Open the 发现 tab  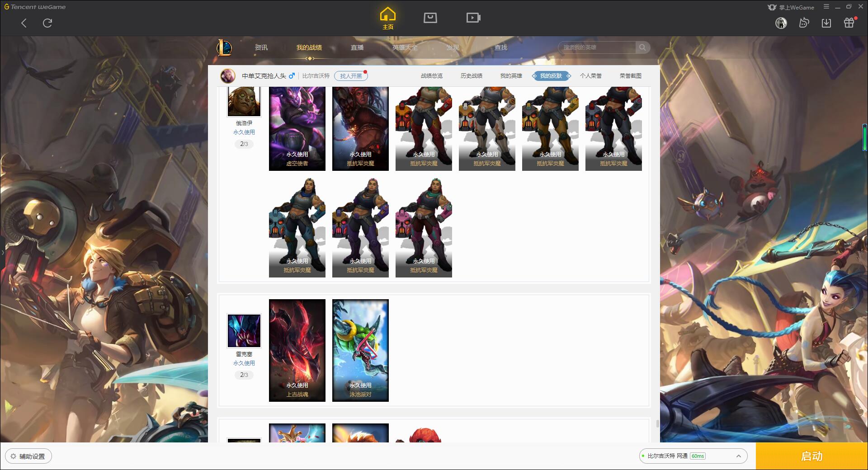coord(453,47)
